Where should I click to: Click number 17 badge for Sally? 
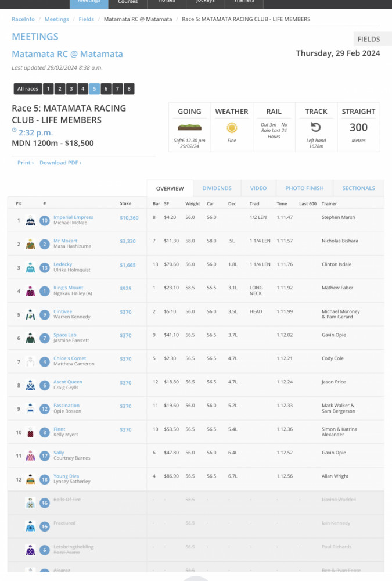tap(45, 456)
